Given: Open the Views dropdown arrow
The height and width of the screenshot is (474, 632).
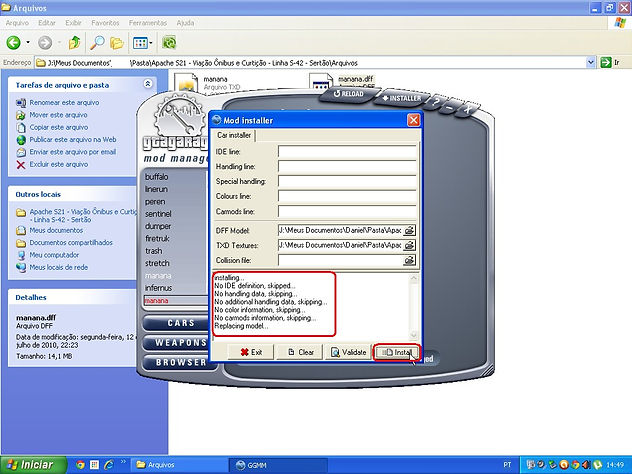Looking at the screenshot, I should click(151, 42).
